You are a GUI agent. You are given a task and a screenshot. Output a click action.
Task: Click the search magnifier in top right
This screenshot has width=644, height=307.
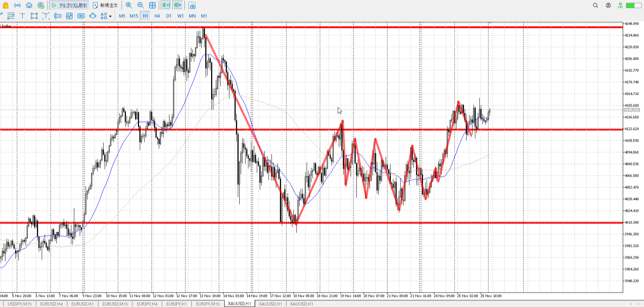click(x=595, y=5)
